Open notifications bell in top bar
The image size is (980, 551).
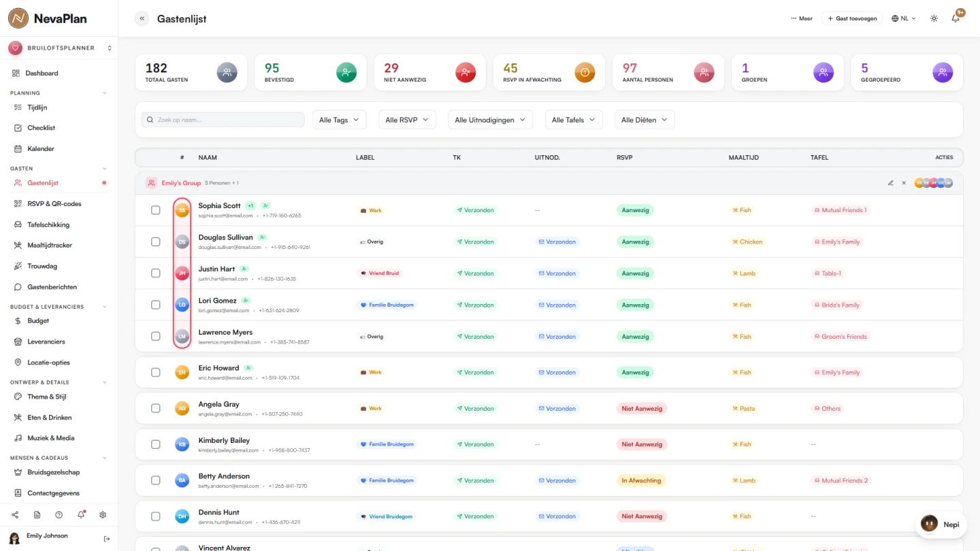pyautogui.click(x=955, y=18)
